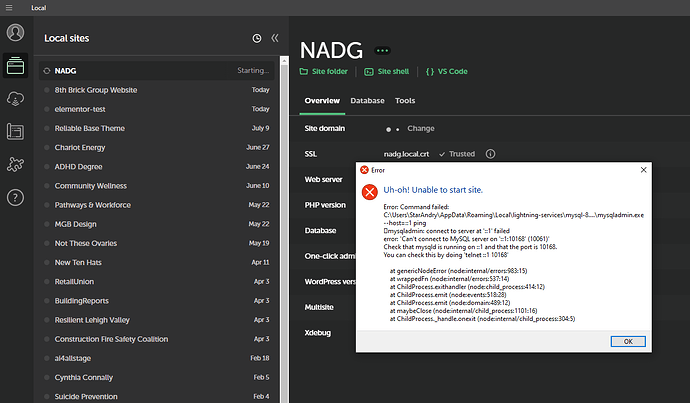Open the Blueprints sidebar icon
This screenshot has height=403, width=690.
tap(15, 132)
